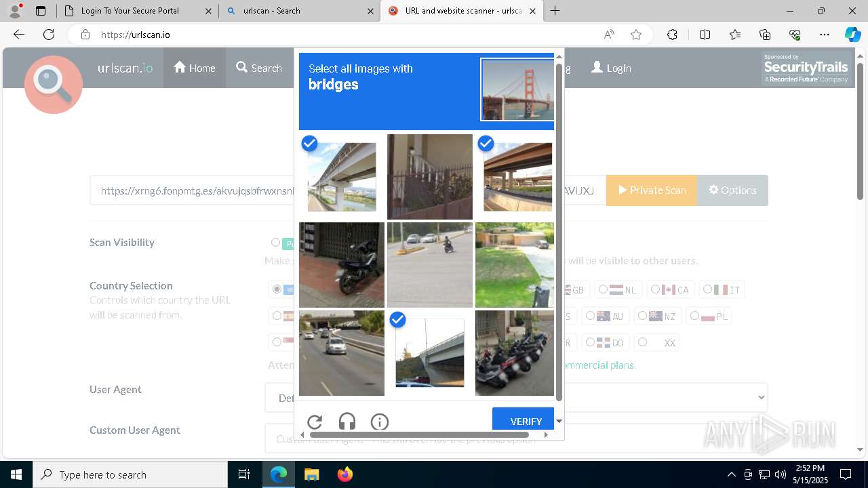Open Windows Start menu
Image resolution: width=868 pixels, height=488 pixels.
(16, 474)
